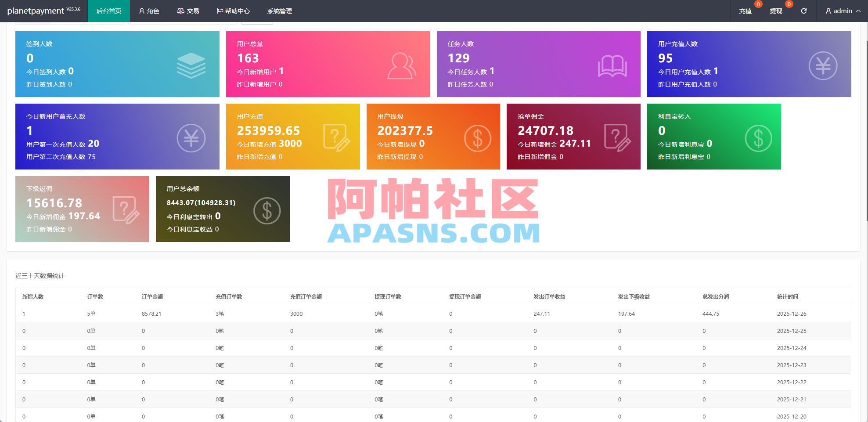Click the 近三十天数据统计 heading
The width and height of the screenshot is (868, 422).
pos(40,276)
